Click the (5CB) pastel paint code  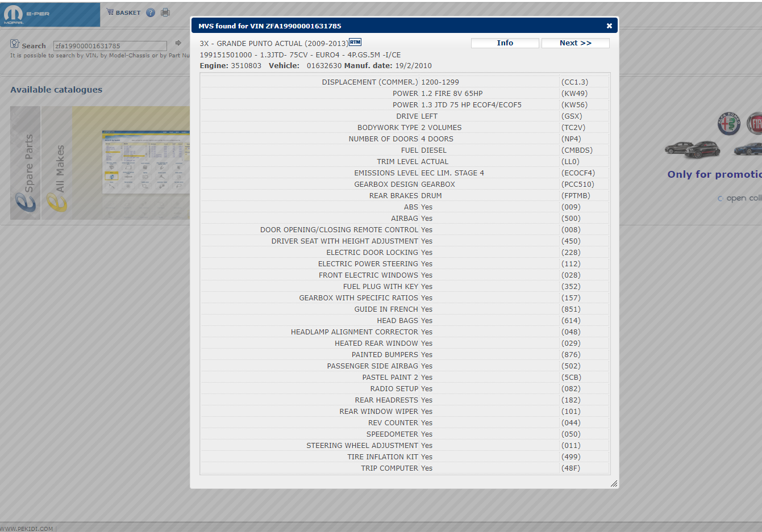pos(571,378)
